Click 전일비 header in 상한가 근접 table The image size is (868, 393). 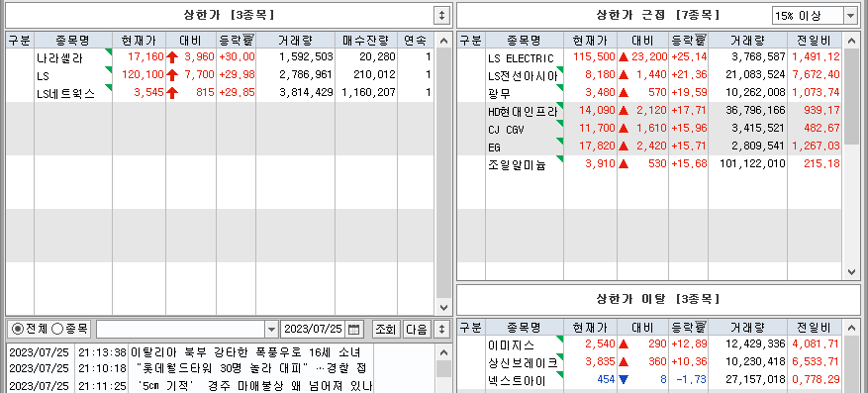click(814, 40)
